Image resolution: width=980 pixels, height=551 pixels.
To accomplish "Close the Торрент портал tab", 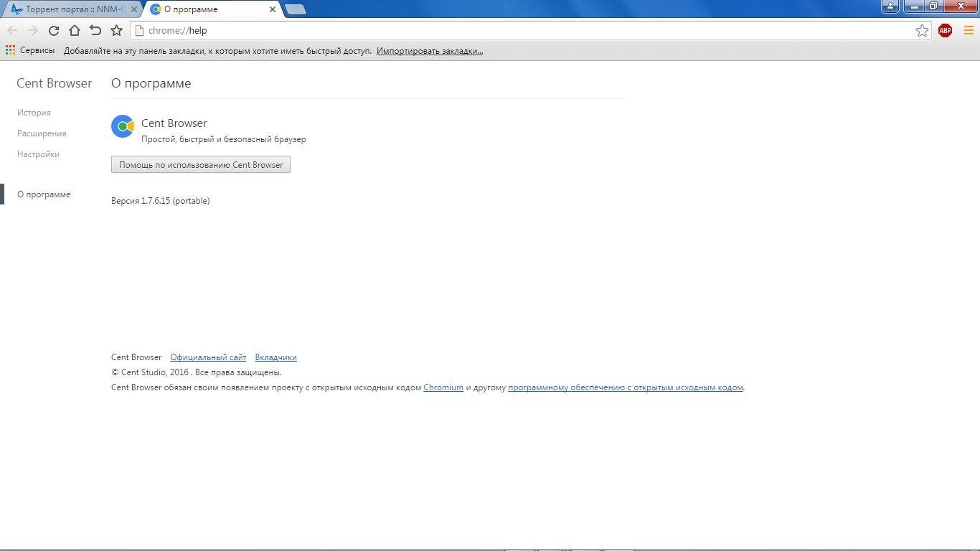I will (133, 9).
